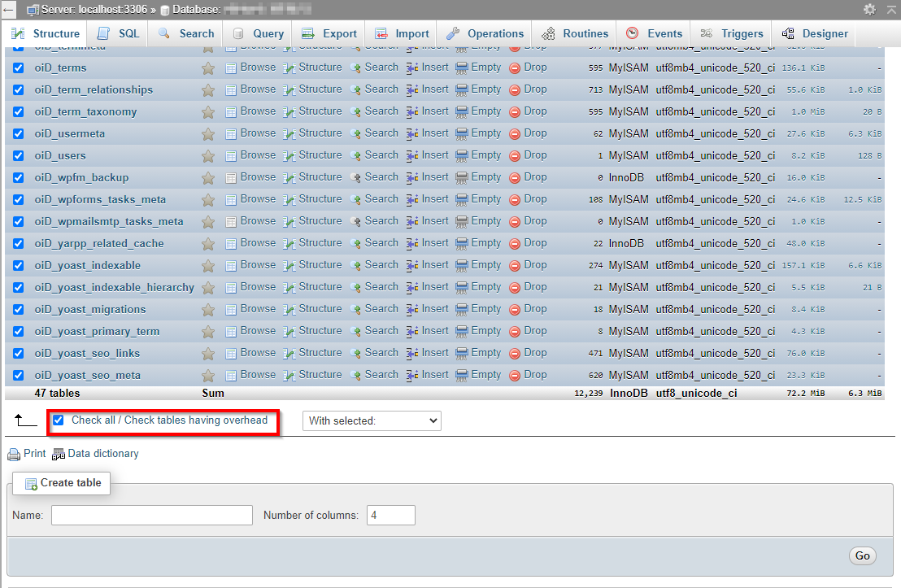The image size is (901, 588).
Task: Toggle checkbox for oiD_wpfm_backup
Action: (x=19, y=177)
